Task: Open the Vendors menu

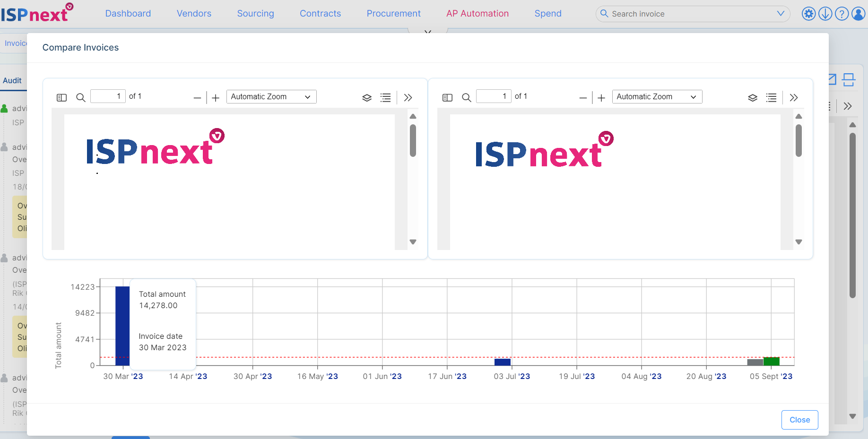Action: pyautogui.click(x=194, y=14)
